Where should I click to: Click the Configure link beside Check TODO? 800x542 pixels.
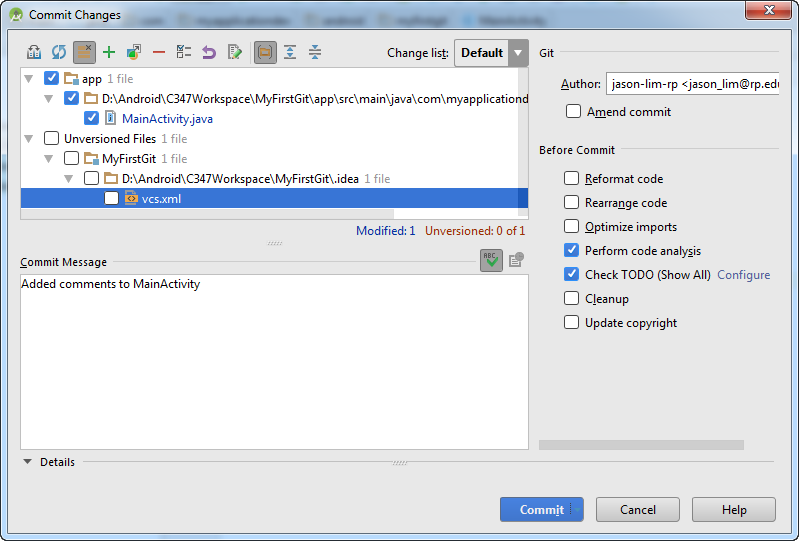[743, 275]
